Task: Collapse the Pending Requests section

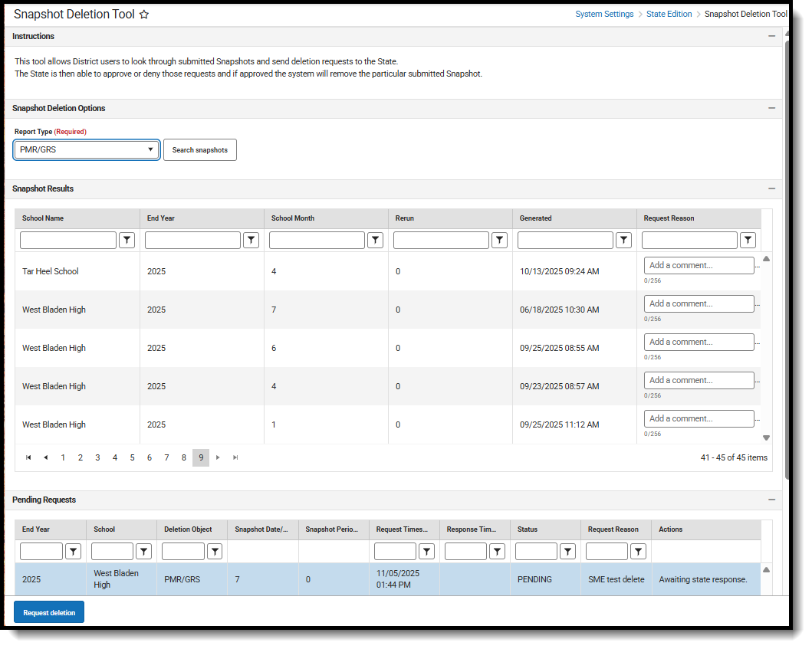Action: [772, 500]
